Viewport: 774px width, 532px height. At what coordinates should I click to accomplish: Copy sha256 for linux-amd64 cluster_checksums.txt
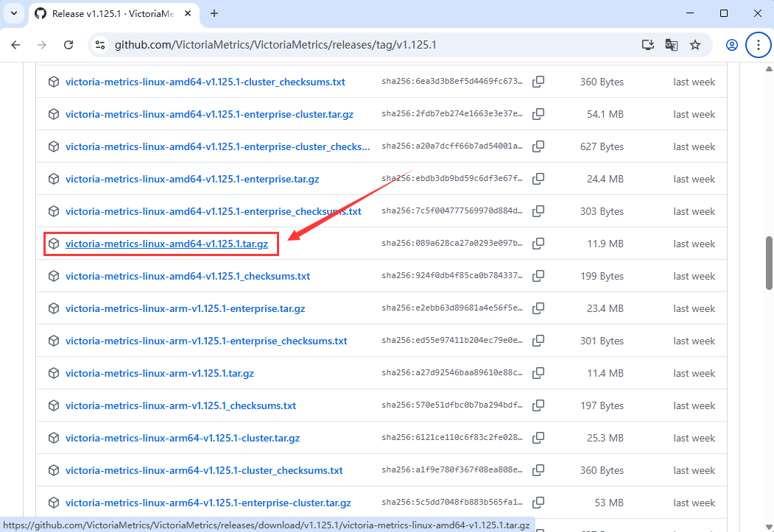tap(538, 82)
